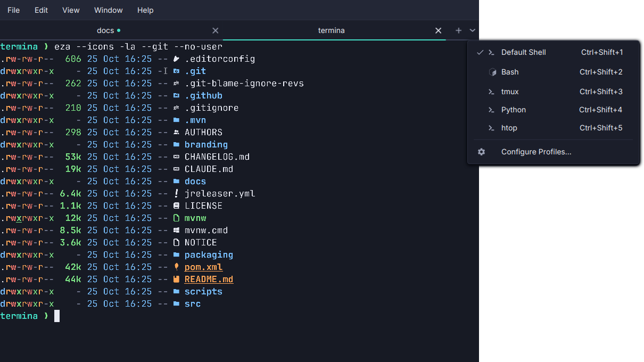This screenshot has width=644, height=362.
Task: Click the pom.xml file name
Action: (x=203, y=267)
